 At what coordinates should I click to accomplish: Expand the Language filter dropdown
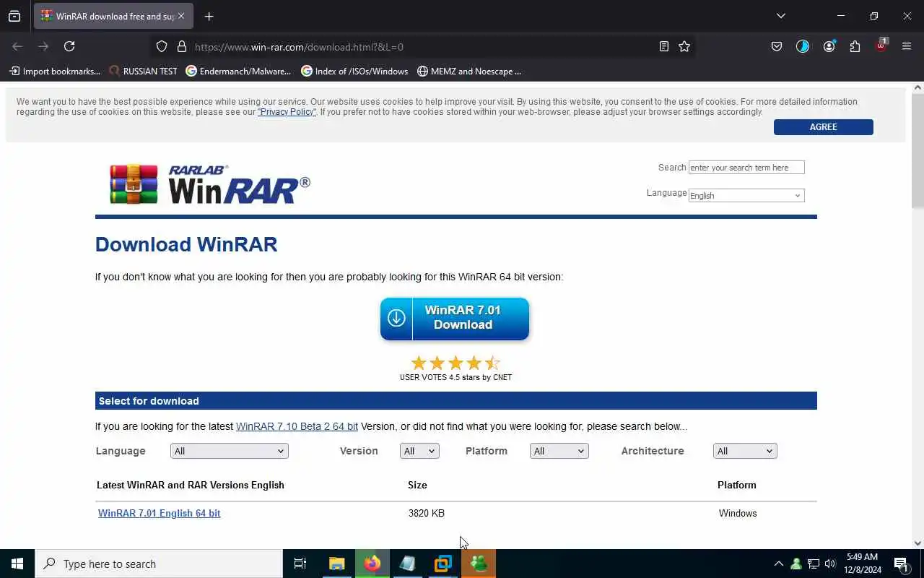(x=230, y=451)
